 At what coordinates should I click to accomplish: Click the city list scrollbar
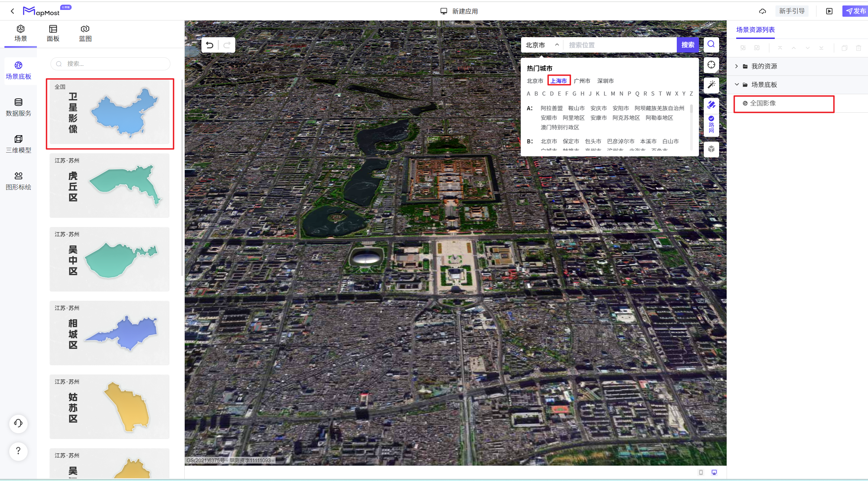[691, 109]
